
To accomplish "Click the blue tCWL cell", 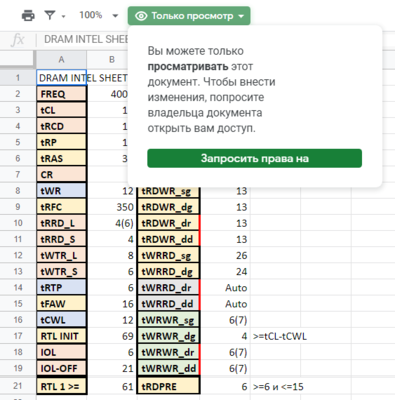I will [x=61, y=320].
